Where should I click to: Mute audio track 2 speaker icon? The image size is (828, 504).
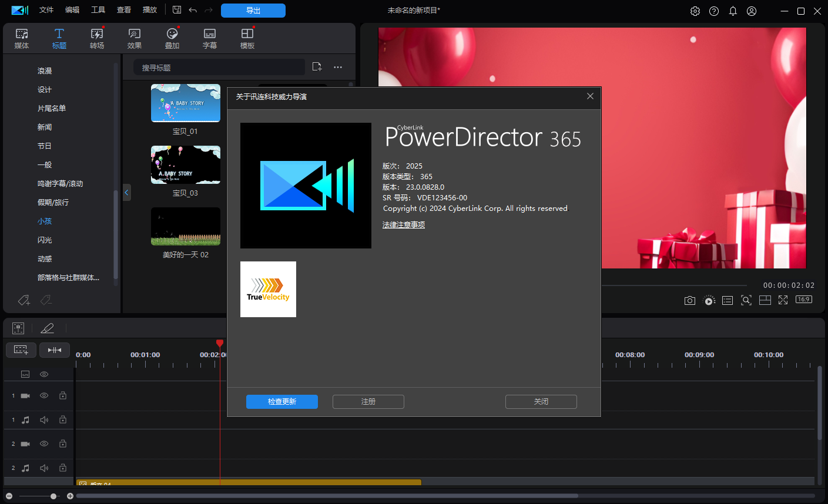click(x=44, y=468)
